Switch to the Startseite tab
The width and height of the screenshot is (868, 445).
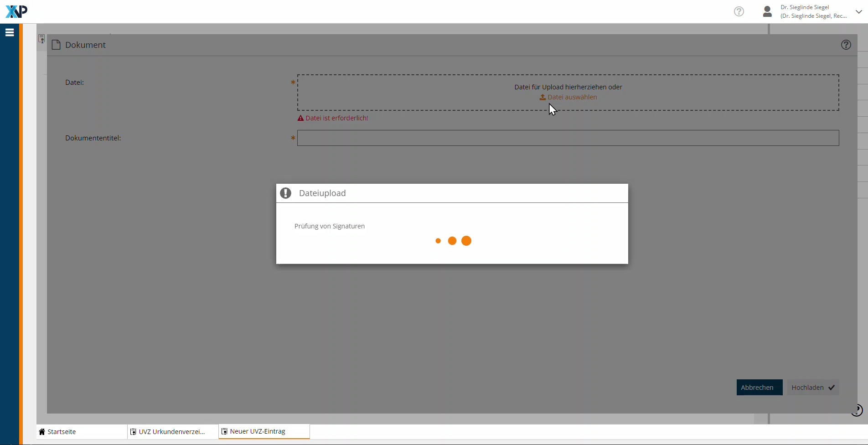click(x=62, y=432)
